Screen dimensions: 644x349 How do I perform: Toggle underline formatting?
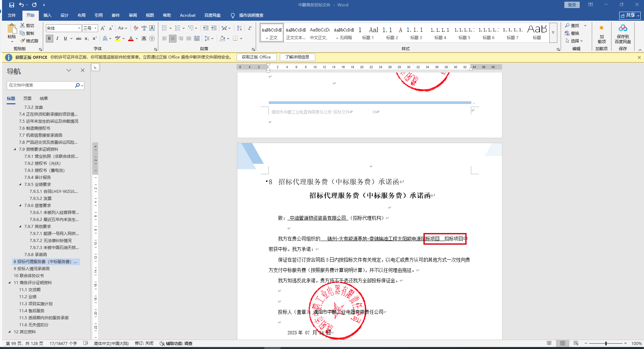coord(65,38)
